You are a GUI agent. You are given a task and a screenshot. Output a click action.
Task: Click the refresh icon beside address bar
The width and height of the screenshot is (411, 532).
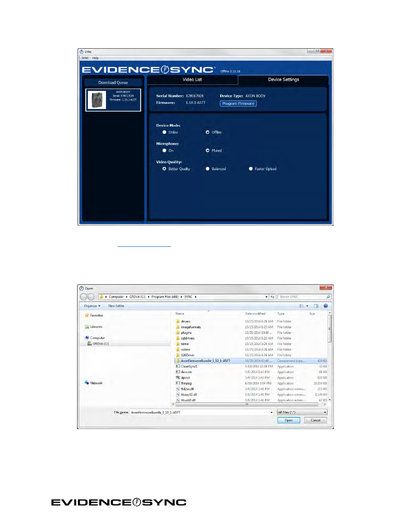pyautogui.click(x=272, y=297)
